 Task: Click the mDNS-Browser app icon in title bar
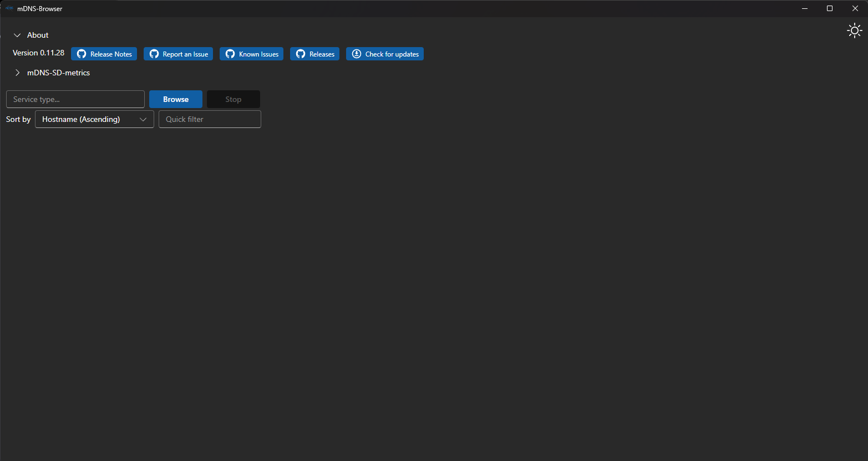9,8
